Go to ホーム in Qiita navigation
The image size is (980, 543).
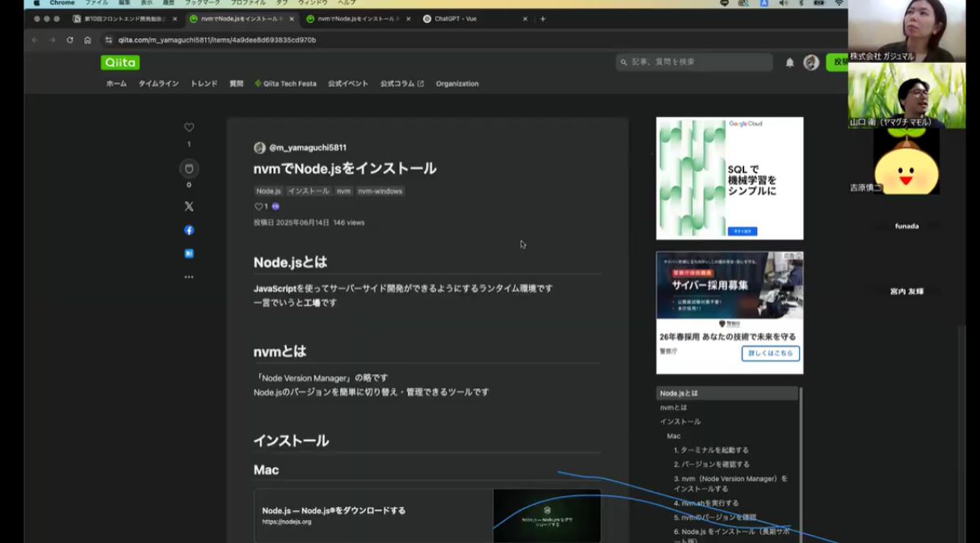(116, 83)
